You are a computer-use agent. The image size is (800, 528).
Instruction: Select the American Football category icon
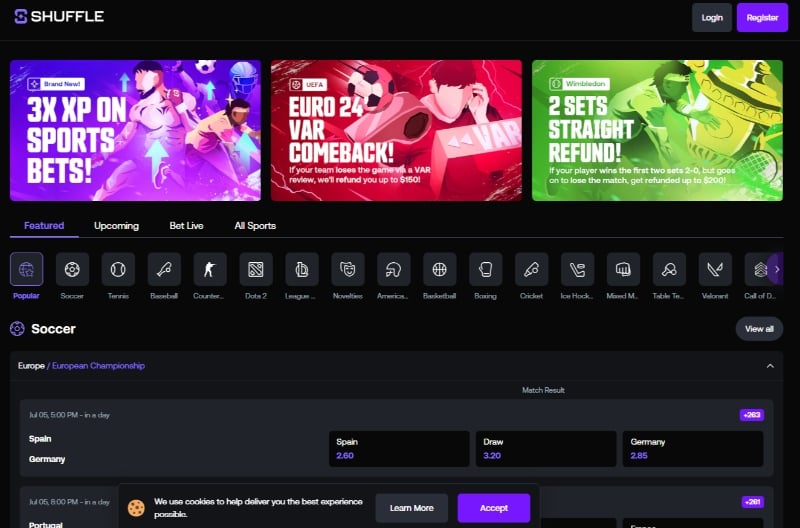pyautogui.click(x=394, y=269)
